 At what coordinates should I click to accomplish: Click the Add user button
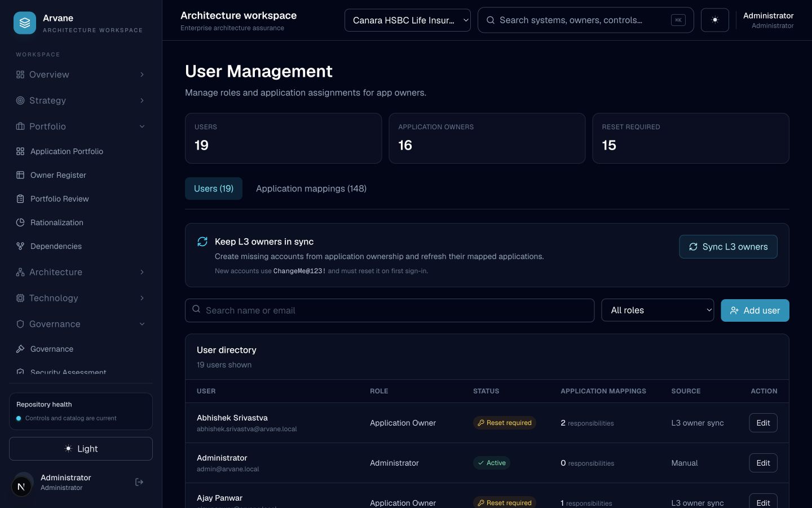pos(755,310)
